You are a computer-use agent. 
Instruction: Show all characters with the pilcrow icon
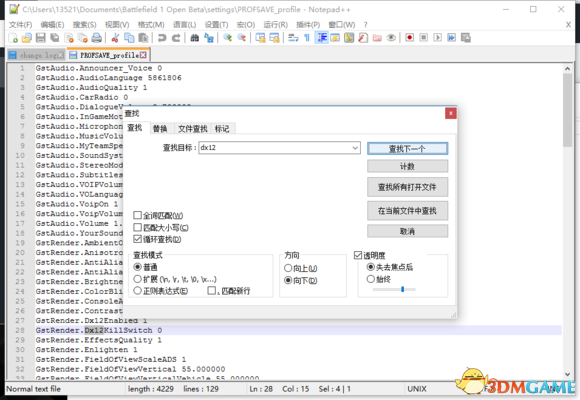click(307, 38)
